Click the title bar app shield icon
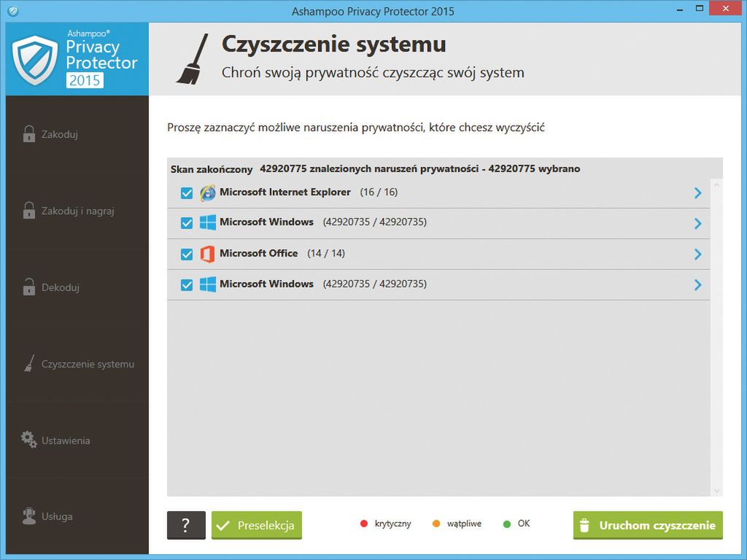 13,10
